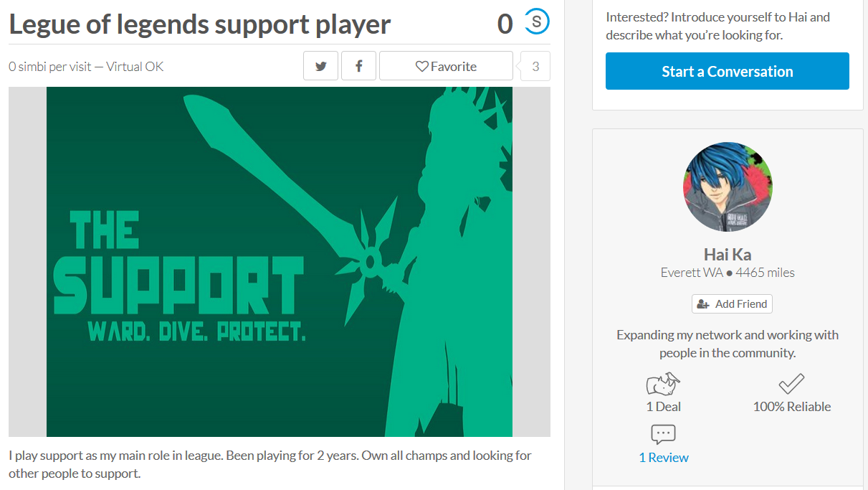The width and height of the screenshot is (868, 490).
Task: Click the Favorite heart button
Action: pos(446,66)
